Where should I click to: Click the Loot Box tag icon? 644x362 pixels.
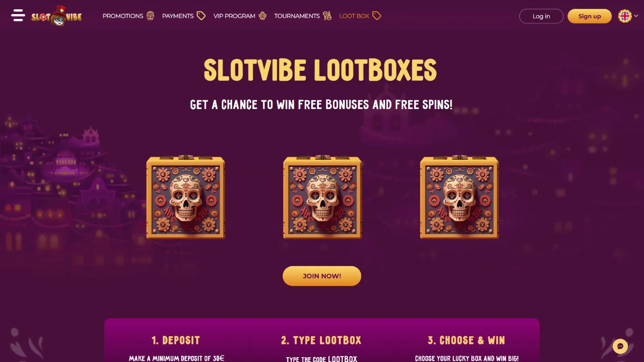click(377, 16)
